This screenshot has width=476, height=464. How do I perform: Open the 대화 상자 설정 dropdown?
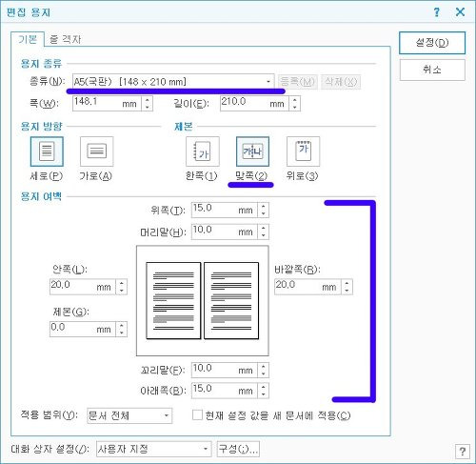(x=154, y=449)
